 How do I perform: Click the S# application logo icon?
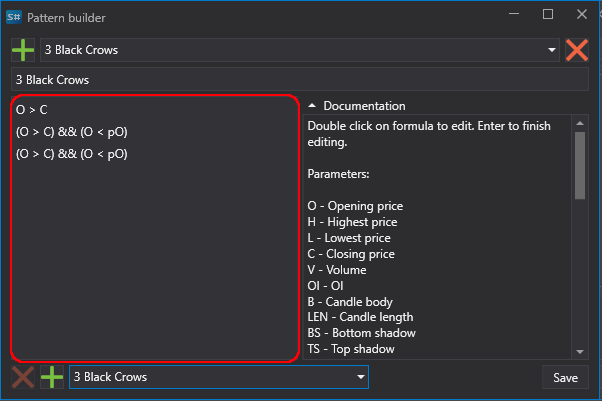click(14, 17)
